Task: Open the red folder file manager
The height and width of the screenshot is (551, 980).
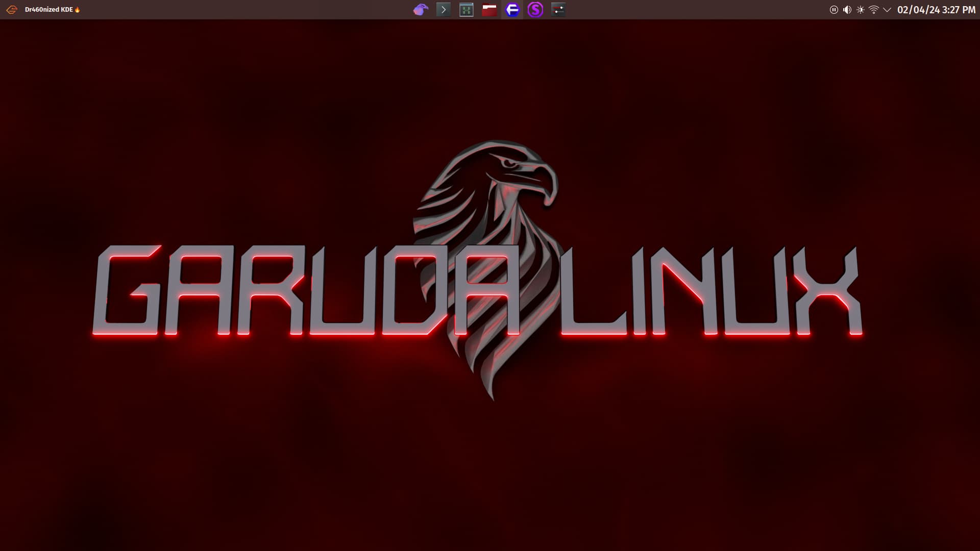Action: pos(489,10)
